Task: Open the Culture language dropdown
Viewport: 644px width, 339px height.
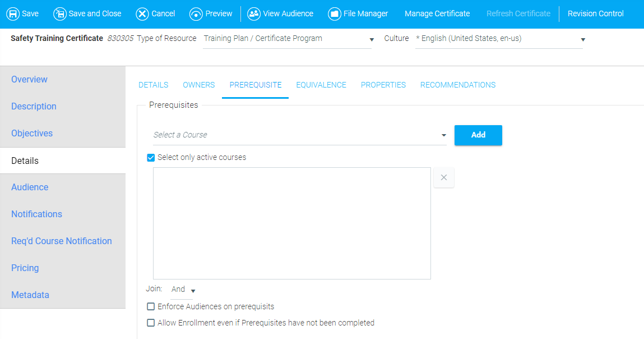Action: coord(582,40)
